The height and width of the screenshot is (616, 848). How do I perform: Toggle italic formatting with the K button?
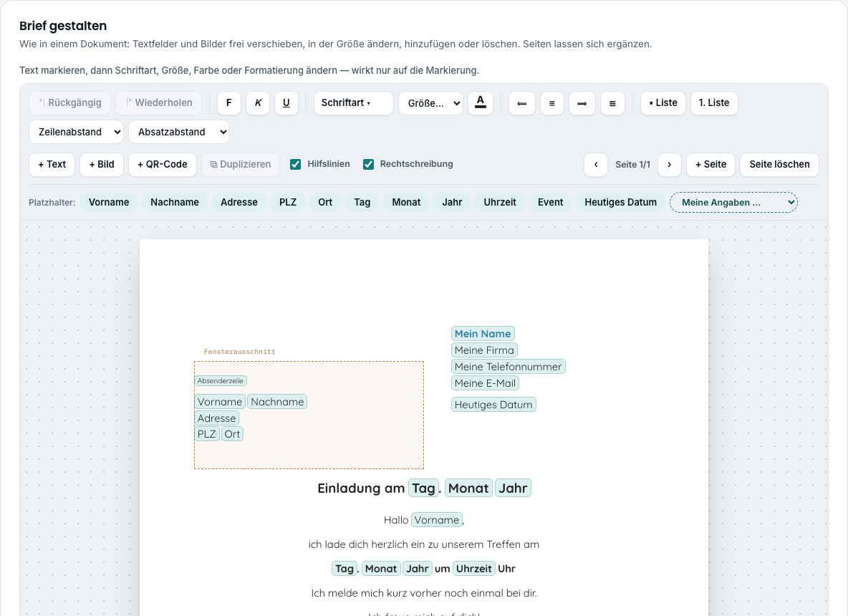pos(258,102)
